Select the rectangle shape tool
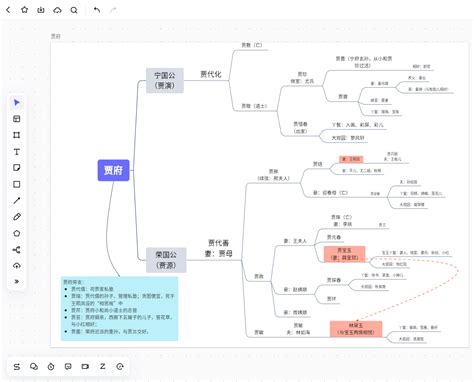This screenshot has width=474, height=382. pyautogui.click(x=17, y=184)
